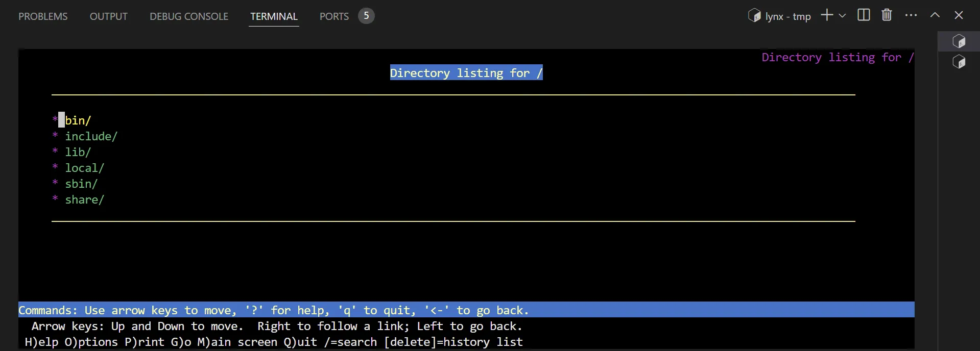980x351 pixels.
Task: Maximize panel size with the up chevron
Action: click(x=935, y=15)
